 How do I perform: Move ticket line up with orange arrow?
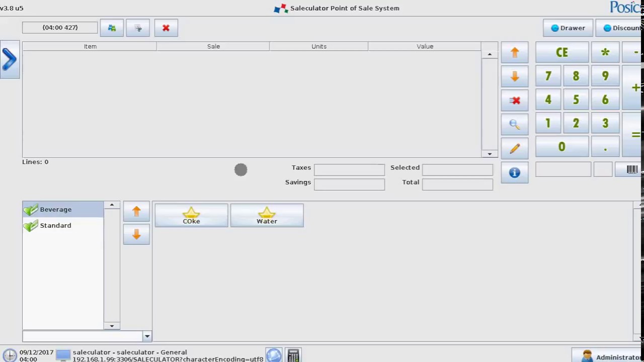pos(515,52)
